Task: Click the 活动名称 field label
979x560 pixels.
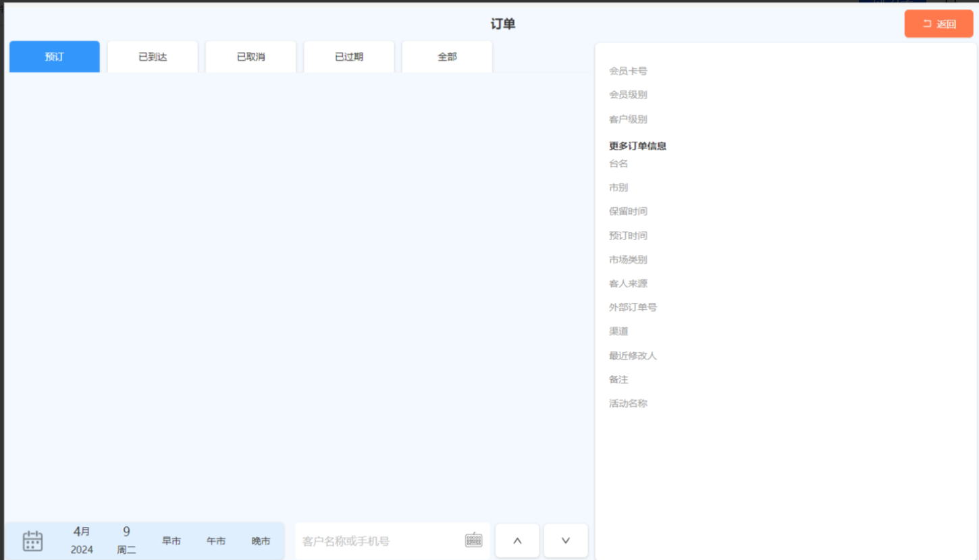Action: point(628,403)
